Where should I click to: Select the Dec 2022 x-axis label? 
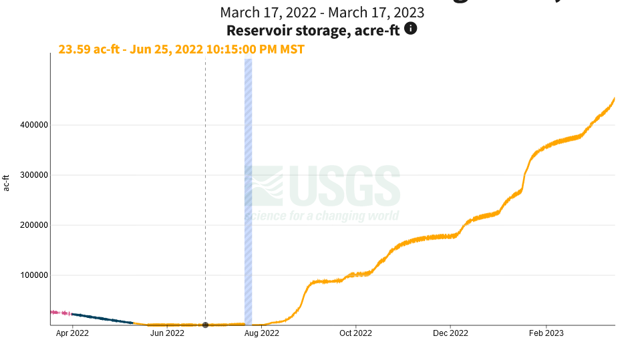coord(450,333)
